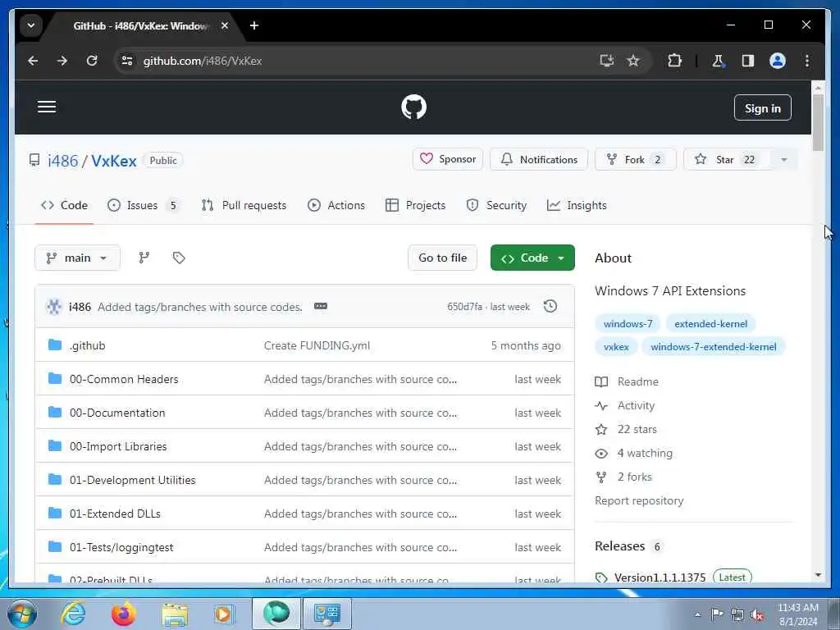Screen dimensions: 840x630
Task: Reload the page with the refresh icon
Action: tap(92, 61)
